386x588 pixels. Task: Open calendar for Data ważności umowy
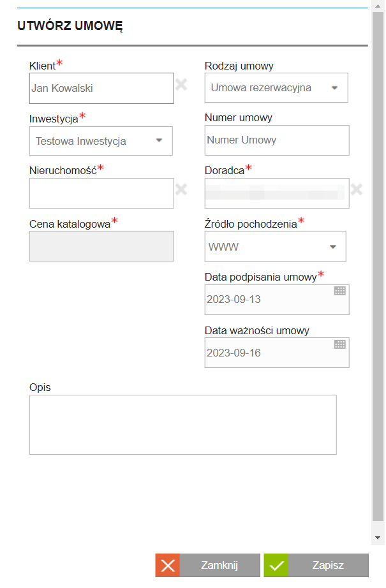click(340, 344)
